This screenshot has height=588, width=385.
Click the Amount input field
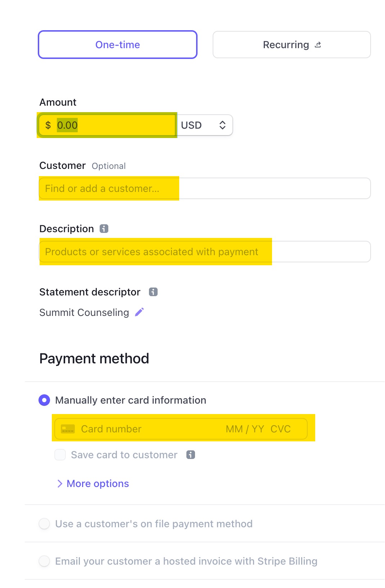(x=108, y=125)
